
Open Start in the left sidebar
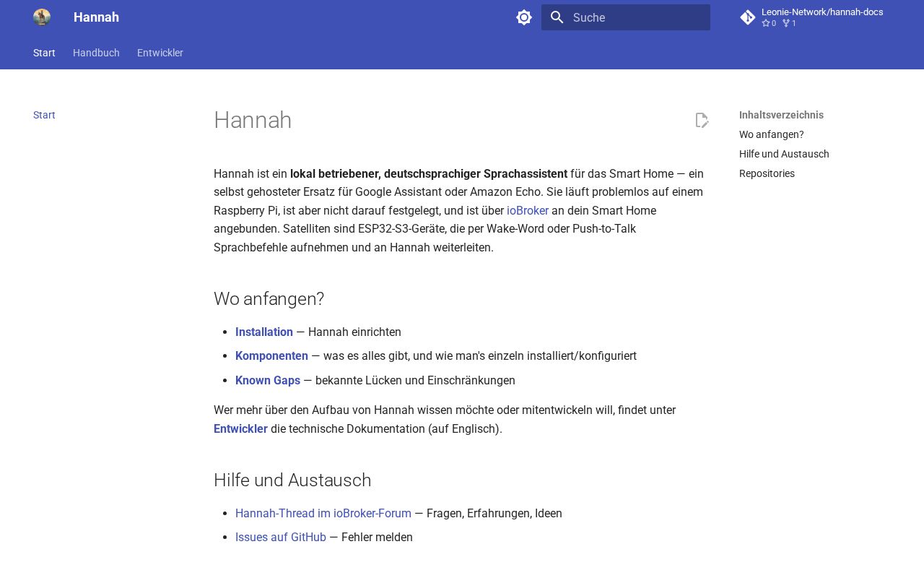click(x=44, y=115)
